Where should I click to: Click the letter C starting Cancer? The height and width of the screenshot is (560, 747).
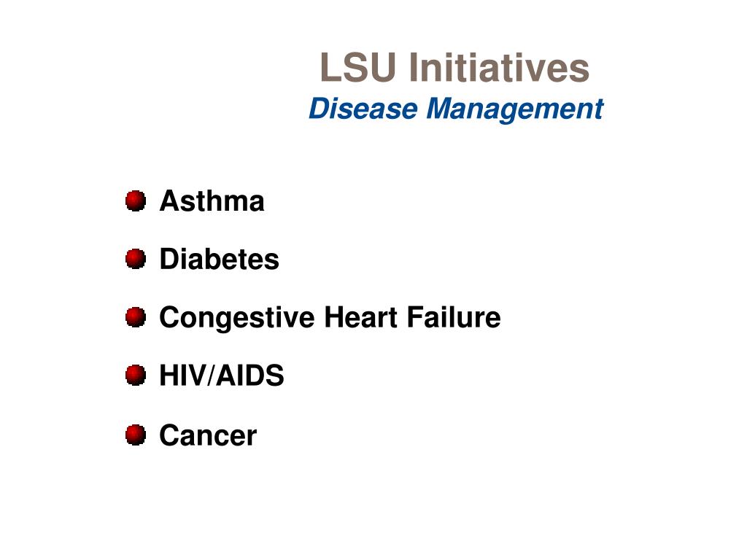(169, 435)
